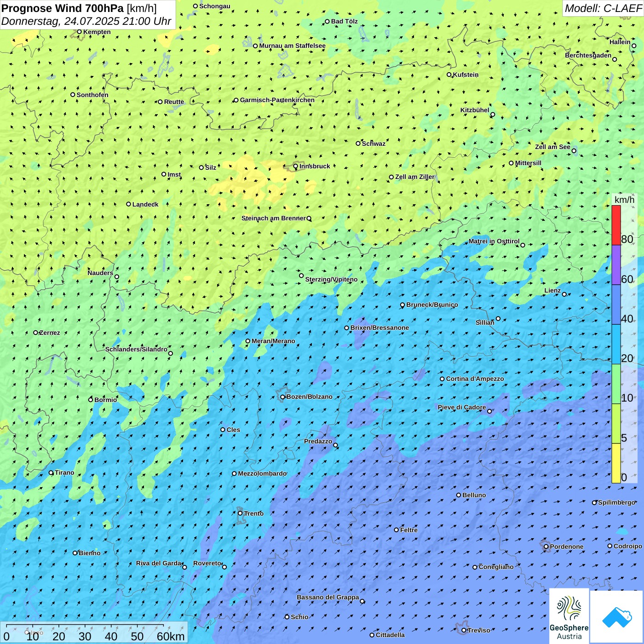Click the Sterzing/Vipiteno label
This screenshot has height=644, width=644.
331,279
